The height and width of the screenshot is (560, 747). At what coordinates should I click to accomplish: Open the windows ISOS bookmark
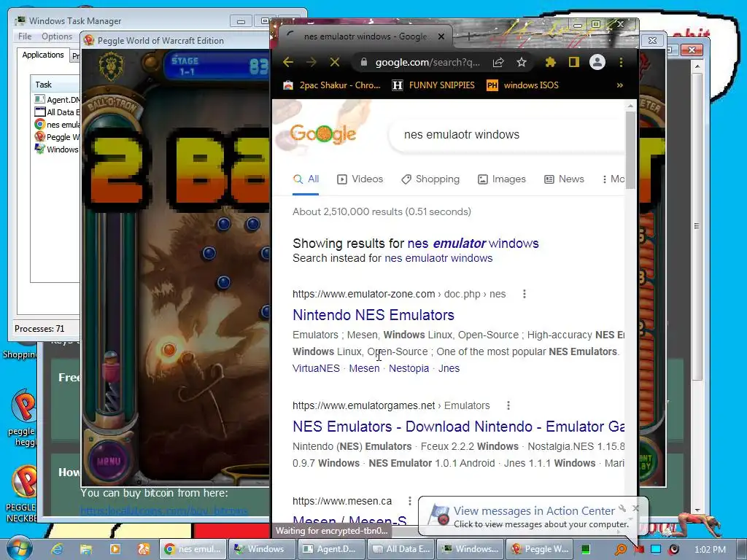click(x=522, y=85)
